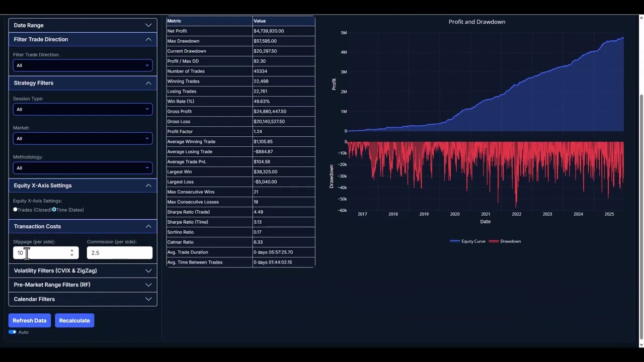Click the Profit Factor value 1.24

click(258, 132)
